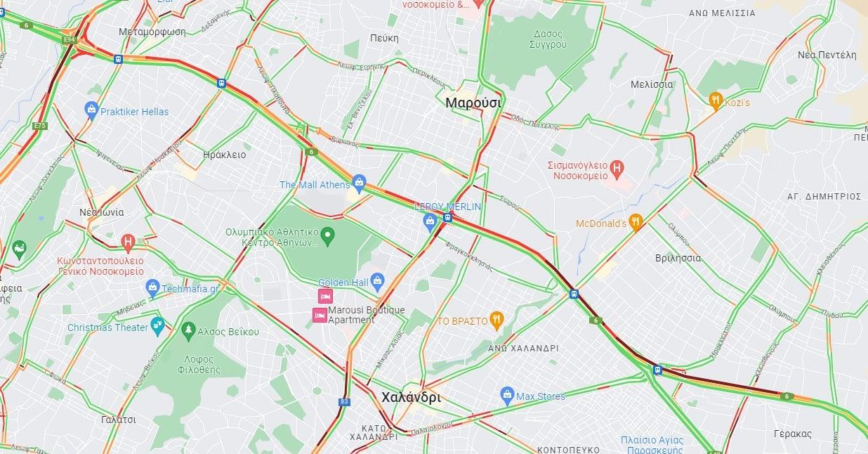Open the Leroy Merlin store pin
This screenshot has width=868, height=454.
(430, 221)
